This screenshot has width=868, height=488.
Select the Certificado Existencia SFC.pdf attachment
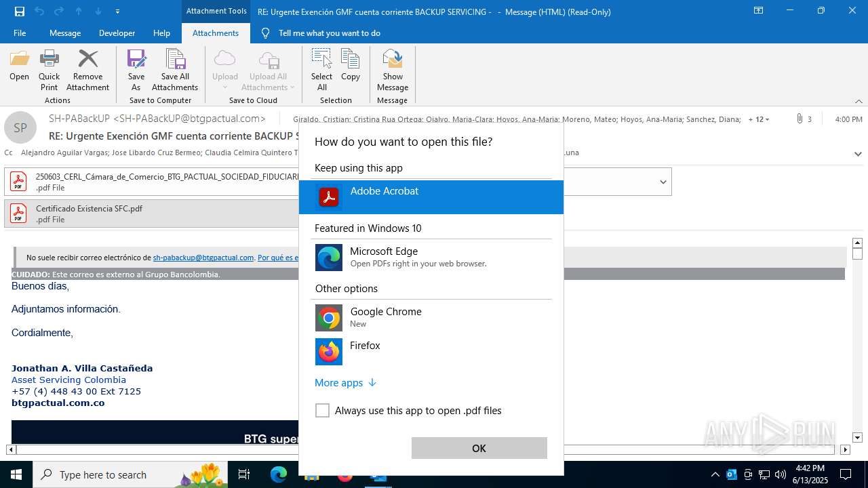click(152, 213)
